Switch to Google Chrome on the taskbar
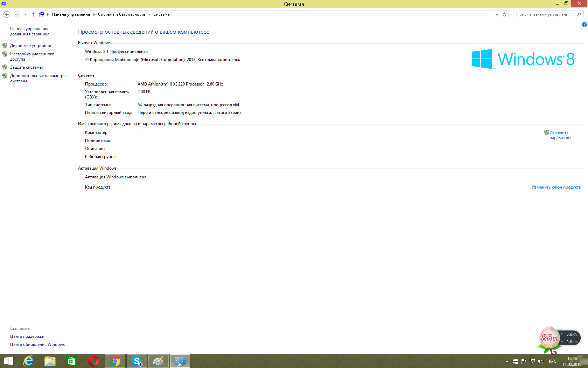588x368 pixels. click(115, 361)
